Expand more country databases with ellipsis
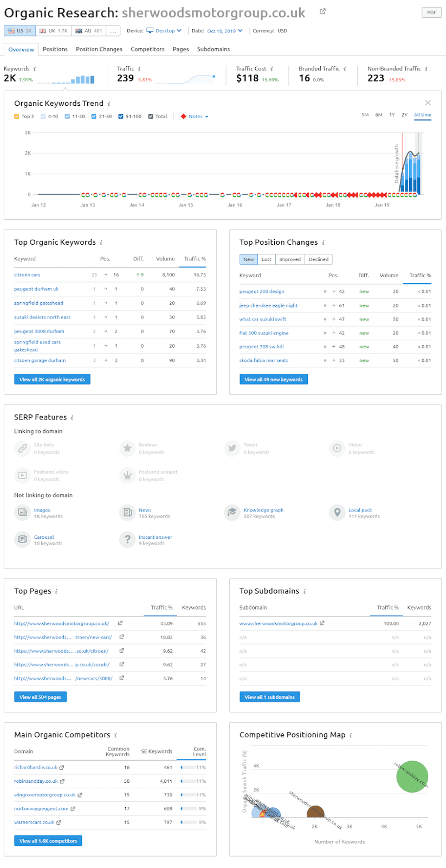The height and width of the screenshot is (868, 446). [x=113, y=31]
